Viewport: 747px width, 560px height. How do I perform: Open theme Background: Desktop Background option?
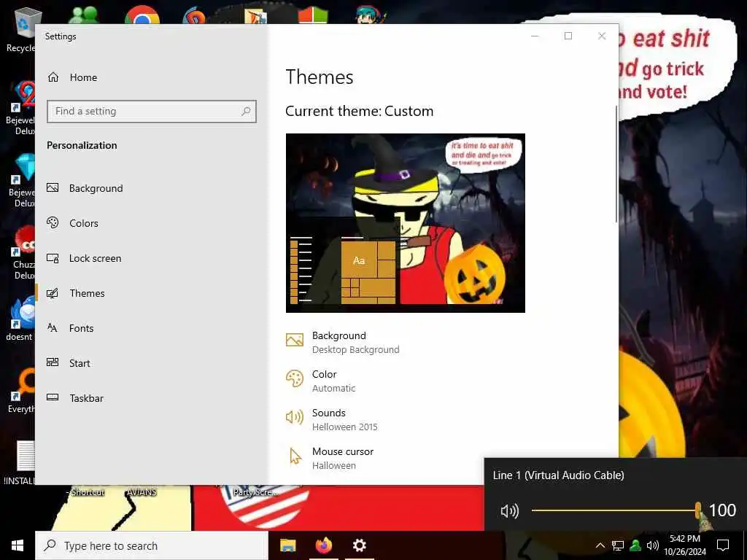click(x=343, y=343)
